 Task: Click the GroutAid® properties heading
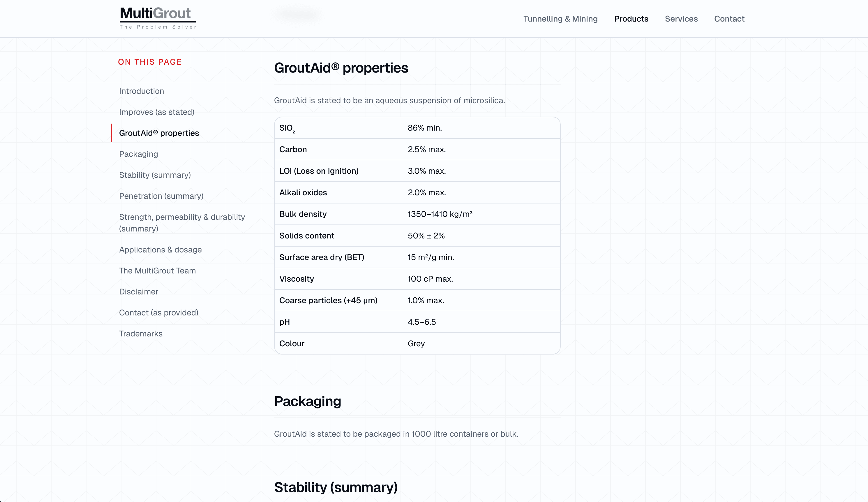[341, 68]
